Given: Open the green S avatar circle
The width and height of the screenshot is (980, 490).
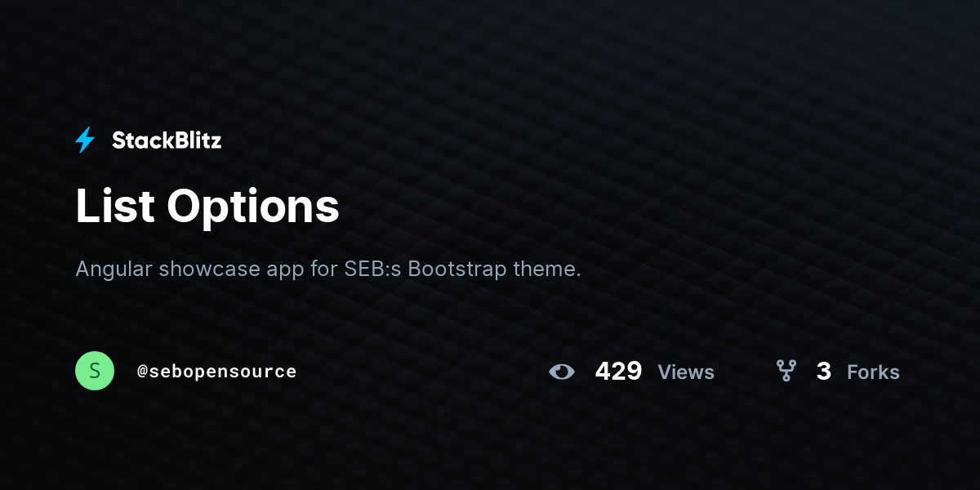Looking at the screenshot, I should pos(95,371).
